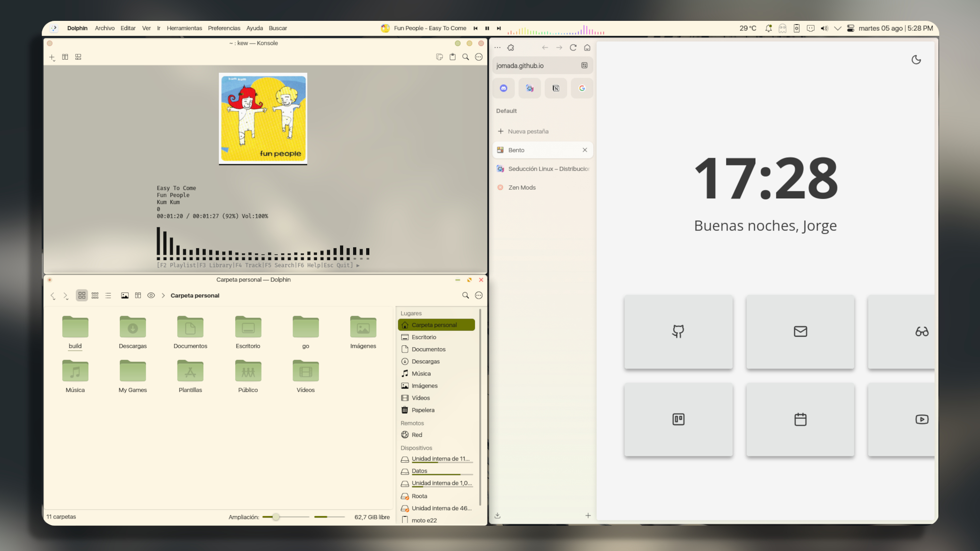Open the pinned Notion tab
The height and width of the screenshot is (551, 980).
click(x=556, y=88)
